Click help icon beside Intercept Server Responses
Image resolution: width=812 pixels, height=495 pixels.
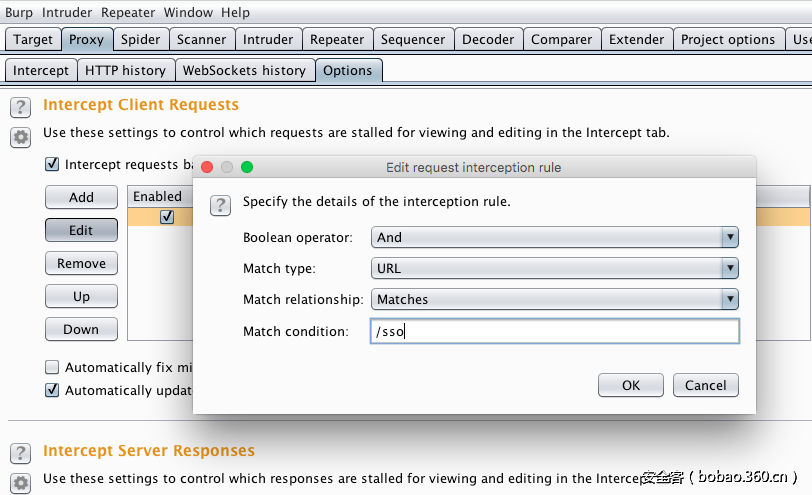point(20,453)
